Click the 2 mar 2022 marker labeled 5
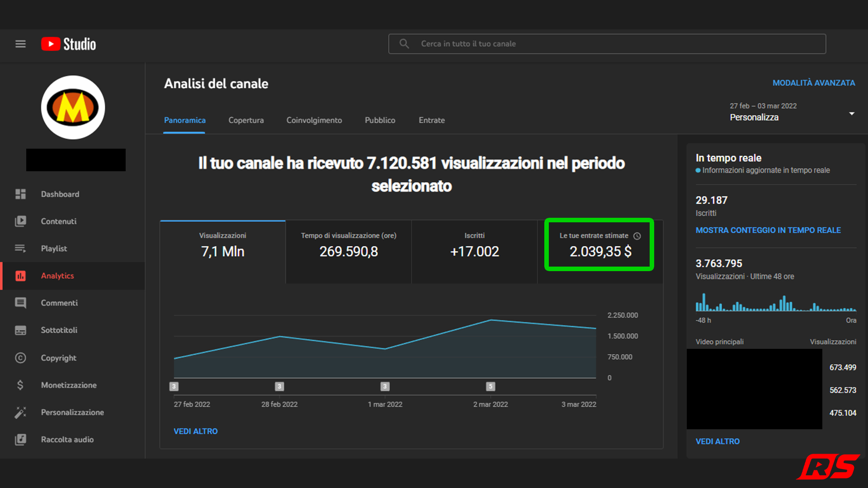 (491, 386)
